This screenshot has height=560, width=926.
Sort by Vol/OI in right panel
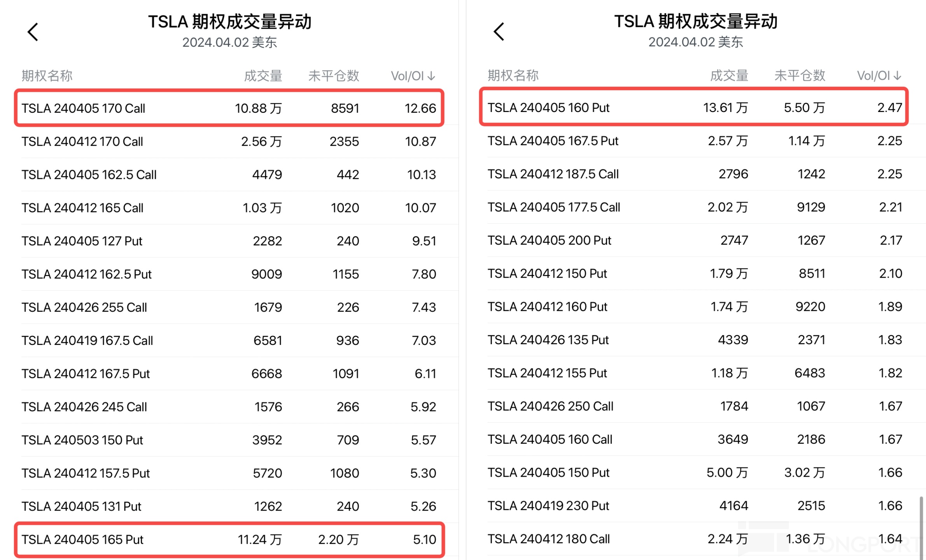879,75
